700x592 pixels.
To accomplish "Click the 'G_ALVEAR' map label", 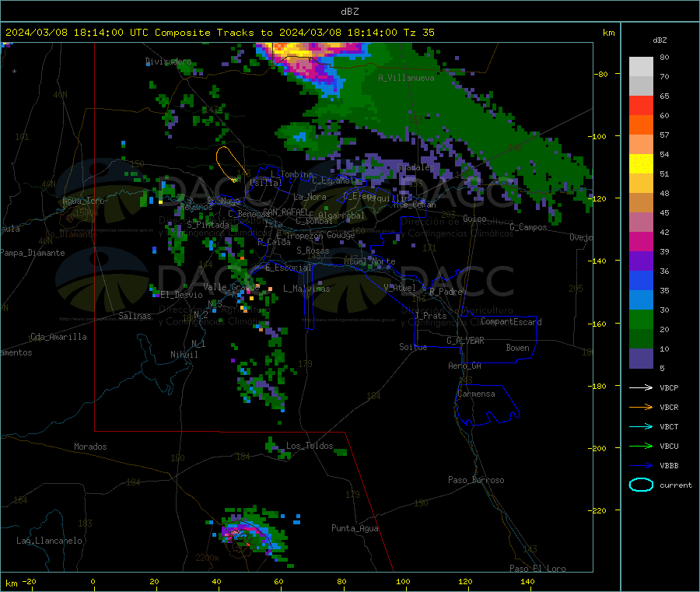I will tap(465, 341).
